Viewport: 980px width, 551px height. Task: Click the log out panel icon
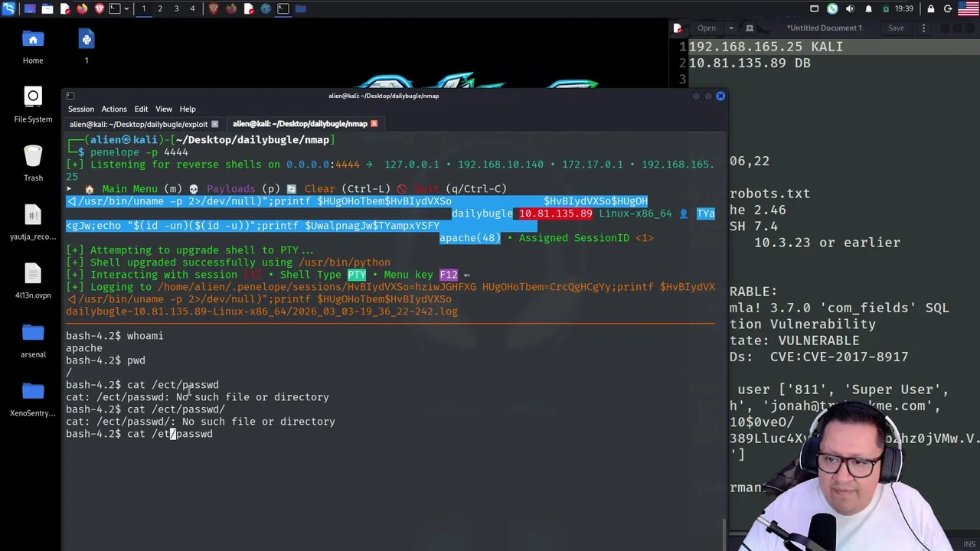point(948,8)
